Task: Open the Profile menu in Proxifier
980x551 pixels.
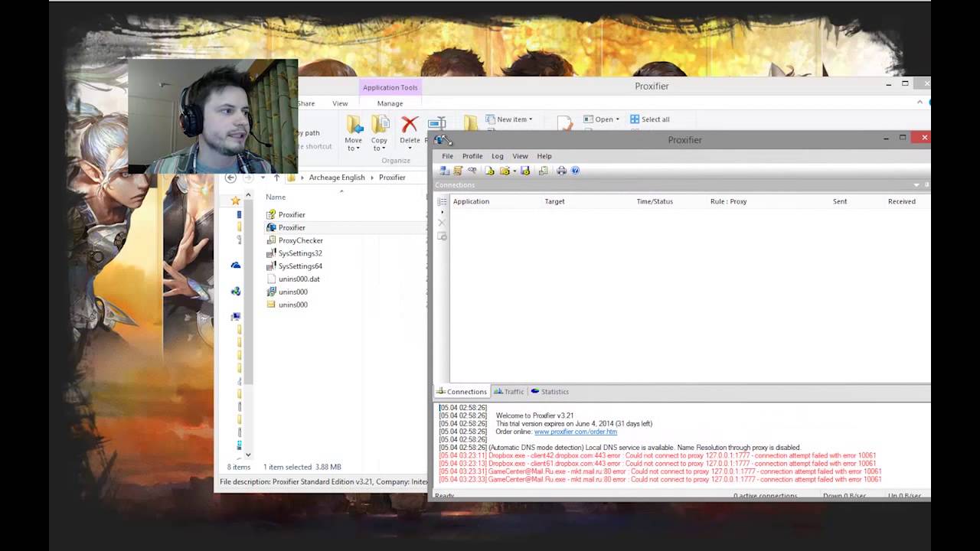Action: pyautogui.click(x=472, y=156)
